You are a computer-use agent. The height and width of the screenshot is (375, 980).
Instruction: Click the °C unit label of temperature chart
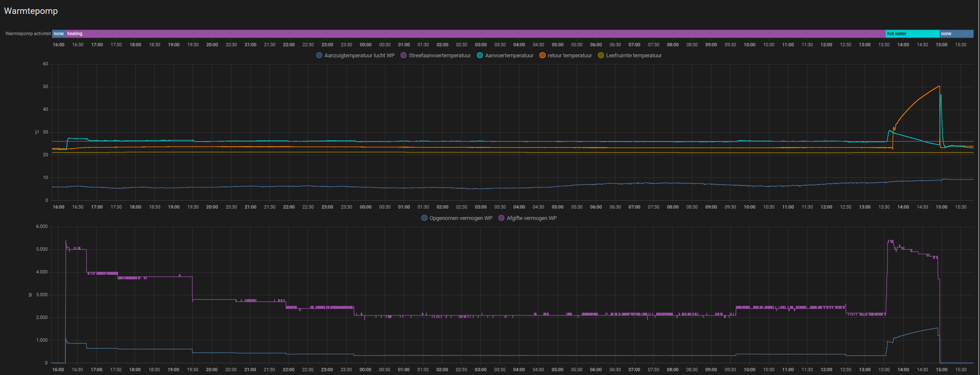[x=37, y=132]
